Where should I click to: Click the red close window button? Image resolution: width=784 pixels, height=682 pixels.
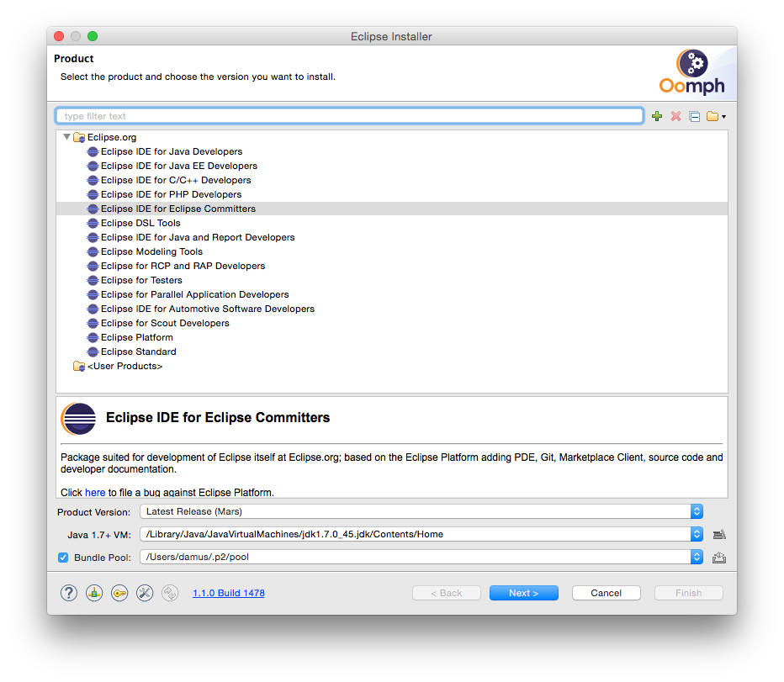point(59,36)
